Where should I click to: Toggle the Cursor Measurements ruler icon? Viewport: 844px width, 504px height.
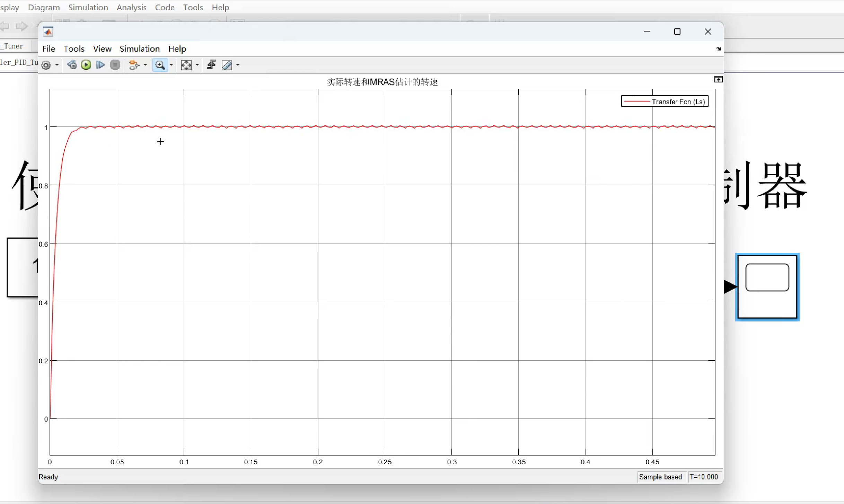click(x=227, y=65)
